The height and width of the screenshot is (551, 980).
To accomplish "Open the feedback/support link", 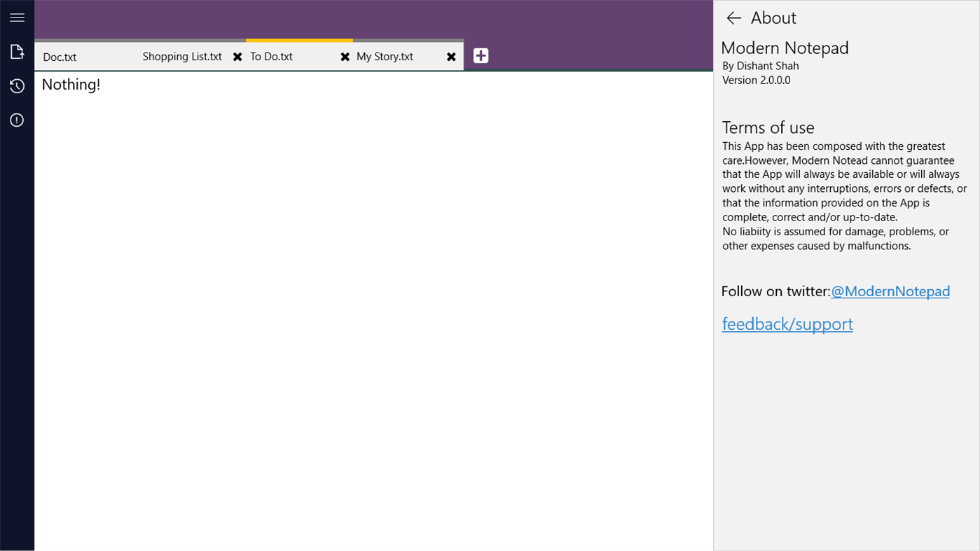I will [x=787, y=323].
